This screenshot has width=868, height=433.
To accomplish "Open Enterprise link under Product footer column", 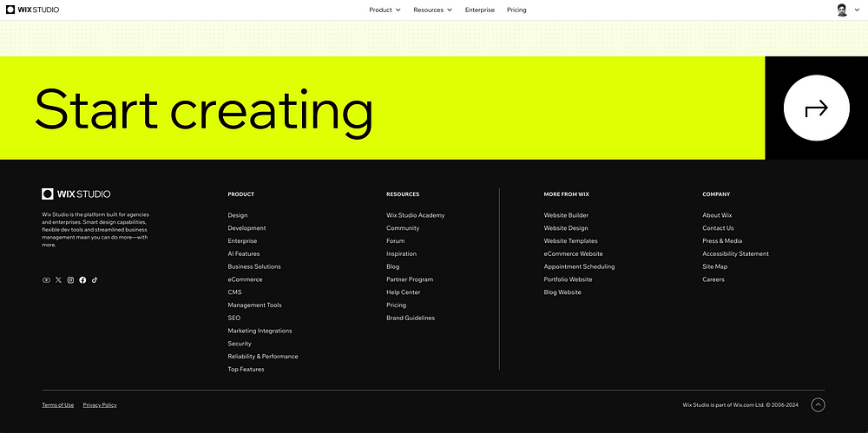I will click(x=242, y=241).
